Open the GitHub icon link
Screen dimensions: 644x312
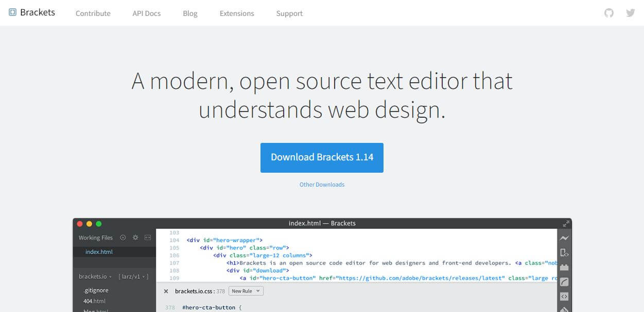[609, 13]
